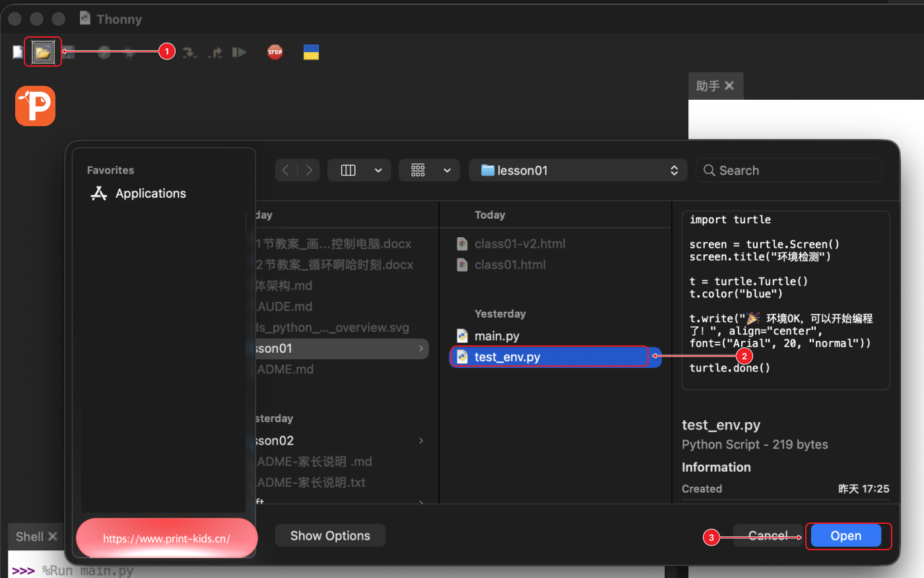This screenshot has height=578, width=924.
Task: Click the class01.html file icon
Action: 463,265
